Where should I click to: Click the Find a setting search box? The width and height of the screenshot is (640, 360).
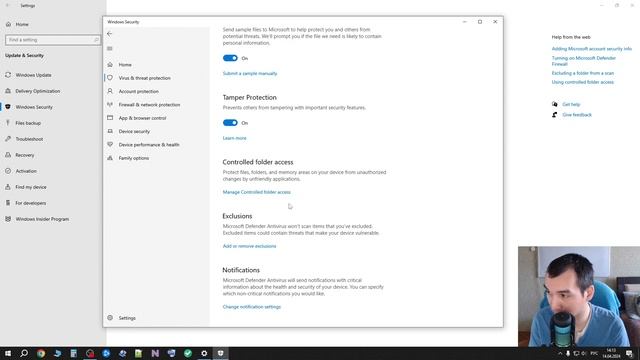coord(53,40)
